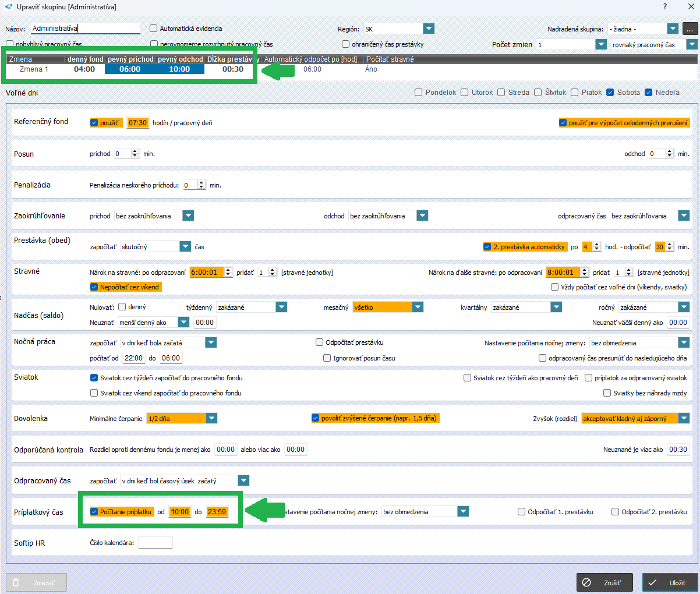700x594 pixels.
Task: Expand the Počet zmien dropdown
Action: point(601,44)
